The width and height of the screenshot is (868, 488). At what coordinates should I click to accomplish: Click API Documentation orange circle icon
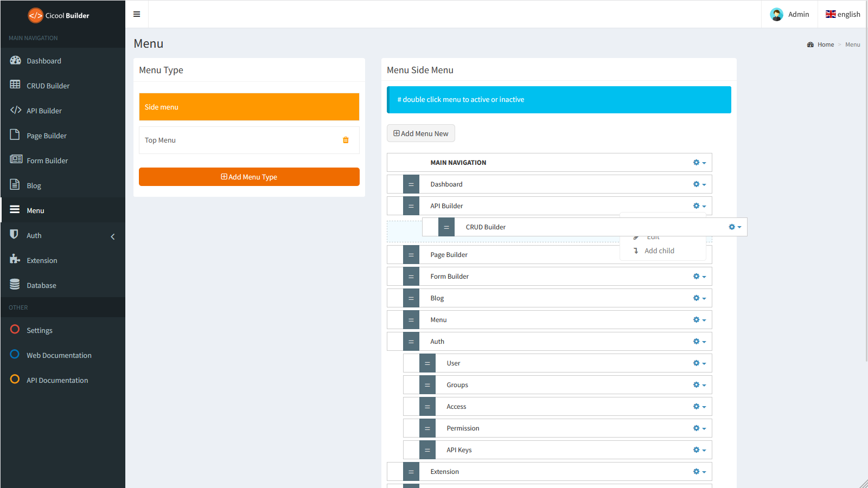click(x=15, y=379)
